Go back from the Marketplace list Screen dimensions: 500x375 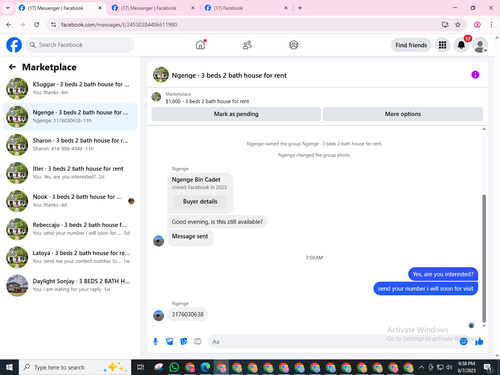12,67
